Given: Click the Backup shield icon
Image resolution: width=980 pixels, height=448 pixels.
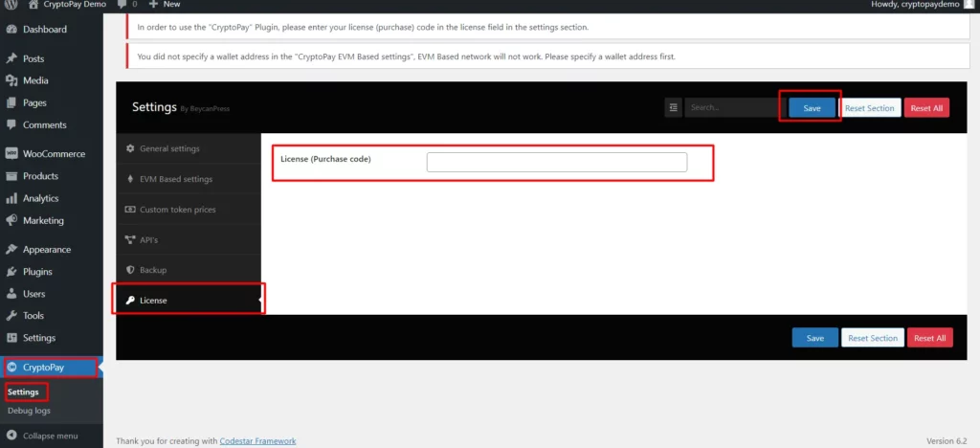Looking at the screenshot, I should pyautogui.click(x=130, y=270).
